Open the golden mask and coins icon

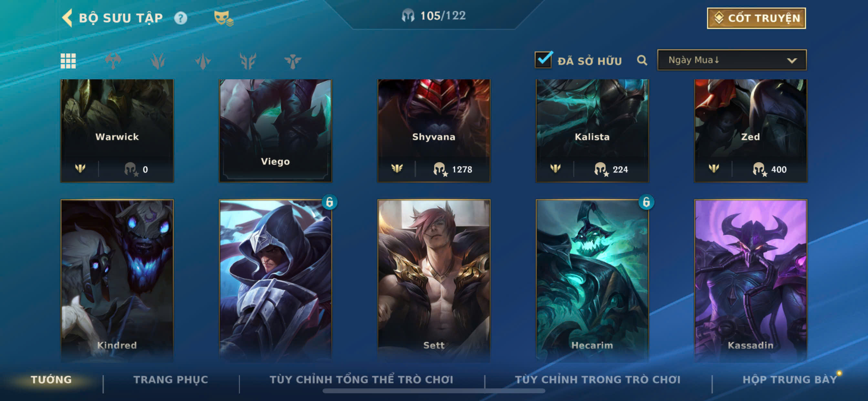pyautogui.click(x=224, y=18)
